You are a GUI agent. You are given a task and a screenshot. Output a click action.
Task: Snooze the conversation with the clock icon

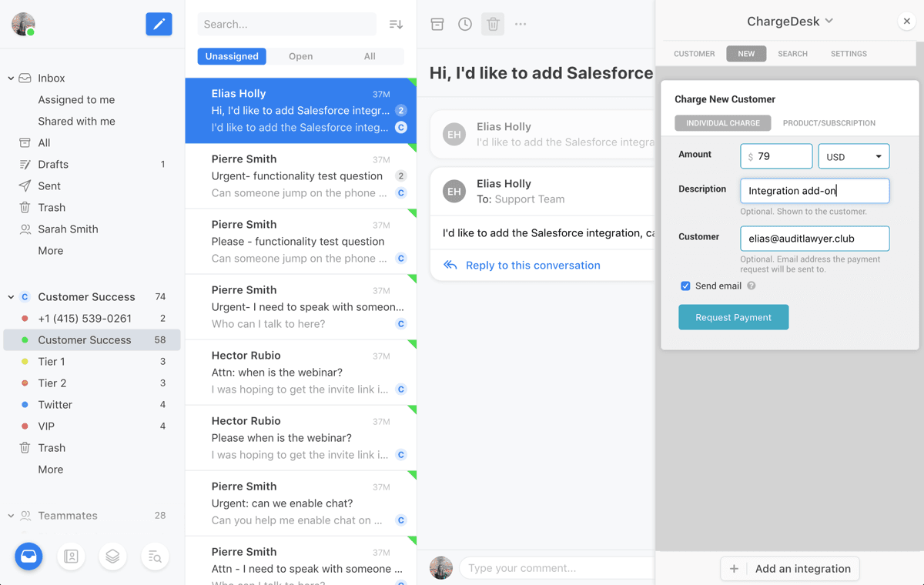(464, 24)
